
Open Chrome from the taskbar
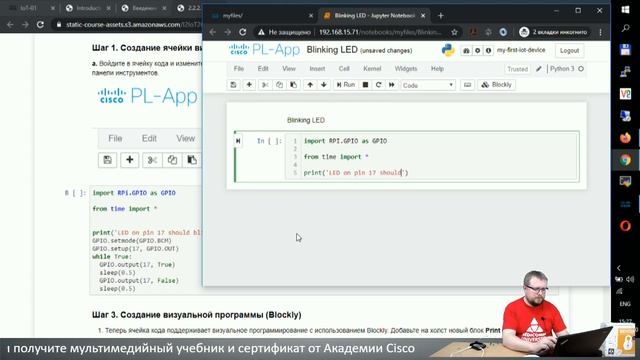point(625,160)
